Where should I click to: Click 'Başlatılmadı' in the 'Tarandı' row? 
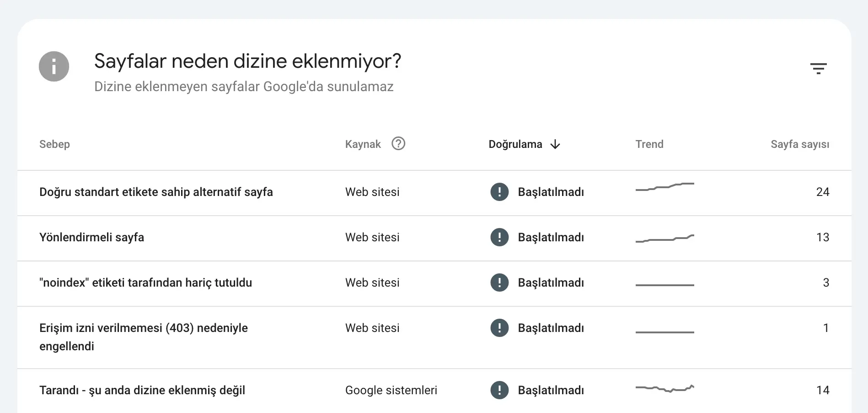point(551,390)
